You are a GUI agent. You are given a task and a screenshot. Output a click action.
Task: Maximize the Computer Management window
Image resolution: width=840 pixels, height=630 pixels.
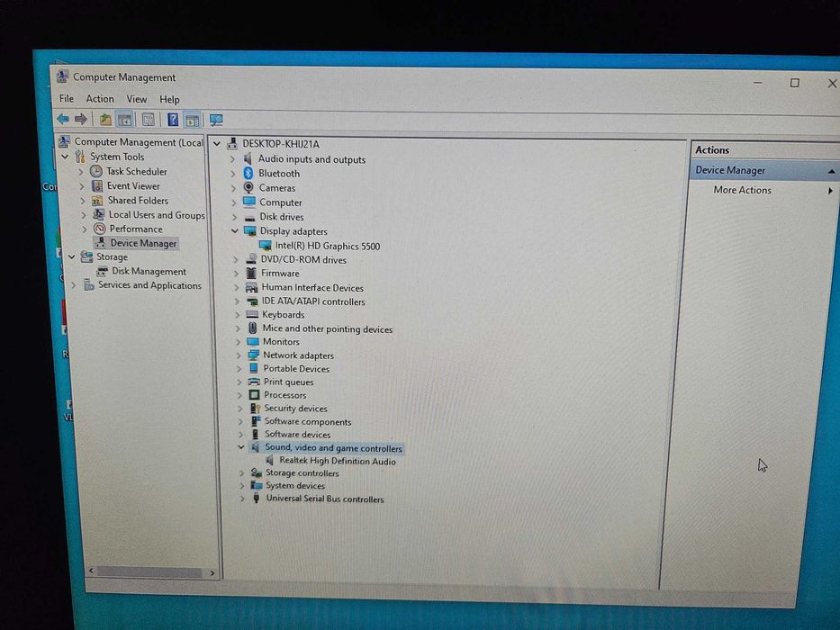click(794, 83)
